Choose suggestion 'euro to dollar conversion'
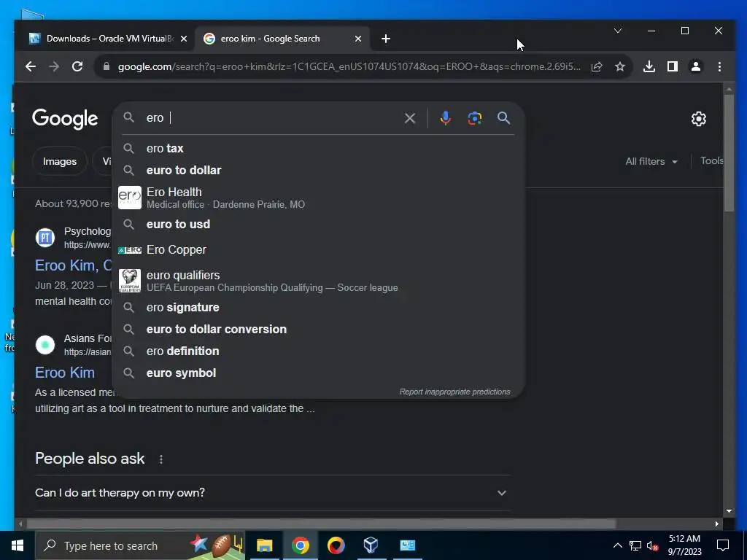Screen dimensions: 747x560 (x=318, y=329)
